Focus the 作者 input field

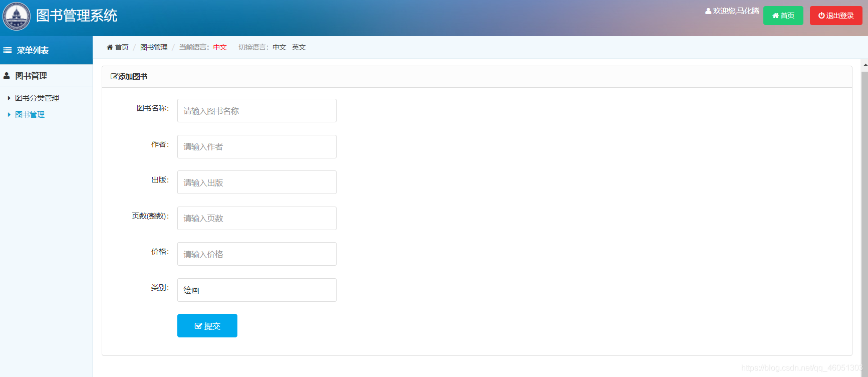click(257, 147)
